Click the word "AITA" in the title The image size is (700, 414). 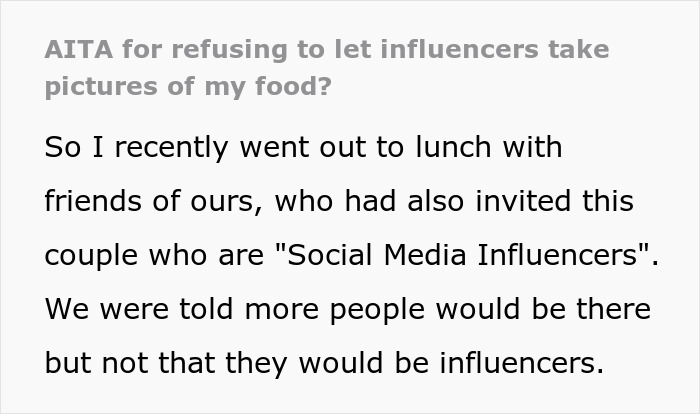click(x=73, y=49)
